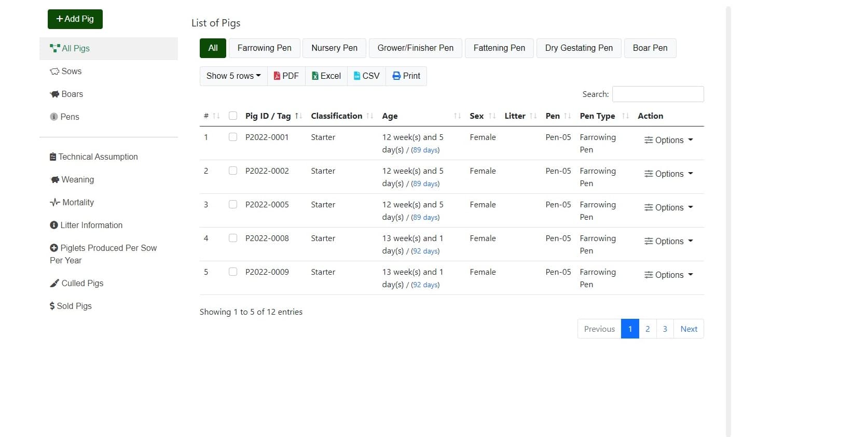Click the Add Pig button

[75, 19]
